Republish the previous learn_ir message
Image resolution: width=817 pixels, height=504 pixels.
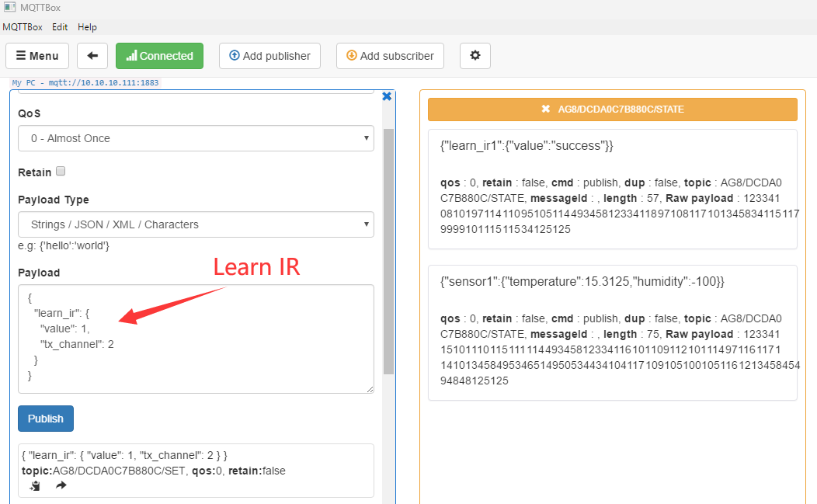[61, 485]
